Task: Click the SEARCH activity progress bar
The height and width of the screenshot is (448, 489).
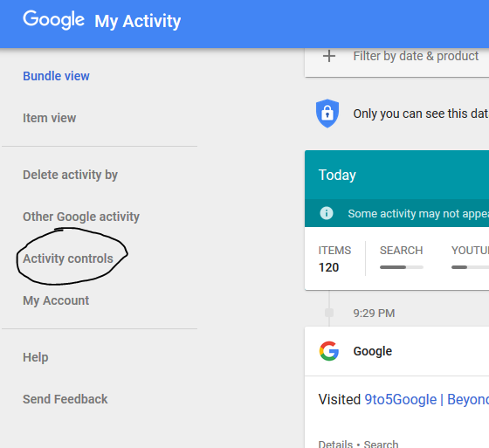Action: point(402,267)
